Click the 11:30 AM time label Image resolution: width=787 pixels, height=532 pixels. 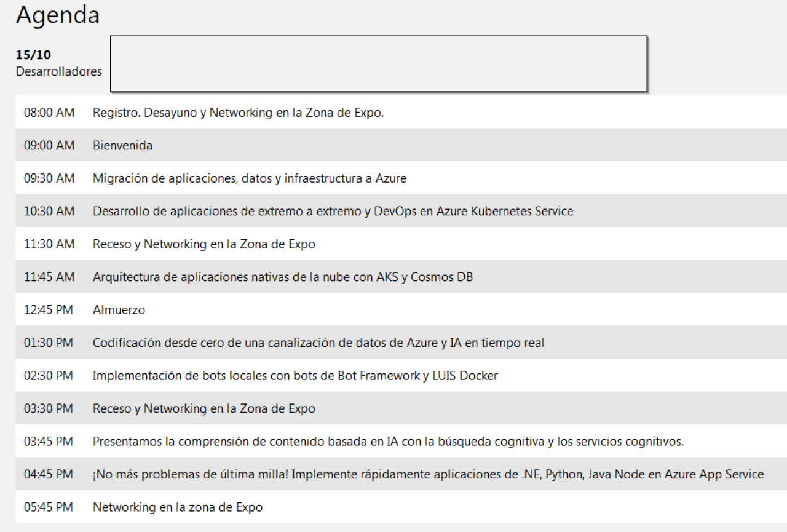point(49,244)
